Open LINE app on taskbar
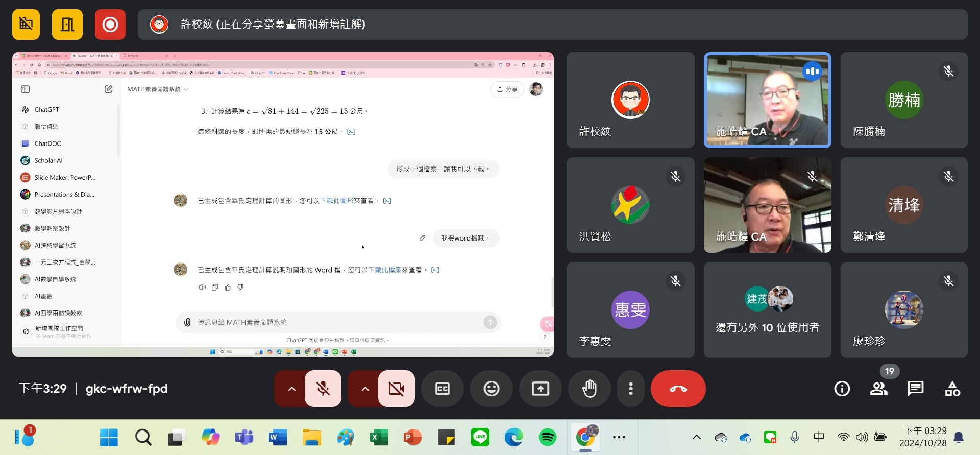The height and width of the screenshot is (455, 980). (x=480, y=438)
